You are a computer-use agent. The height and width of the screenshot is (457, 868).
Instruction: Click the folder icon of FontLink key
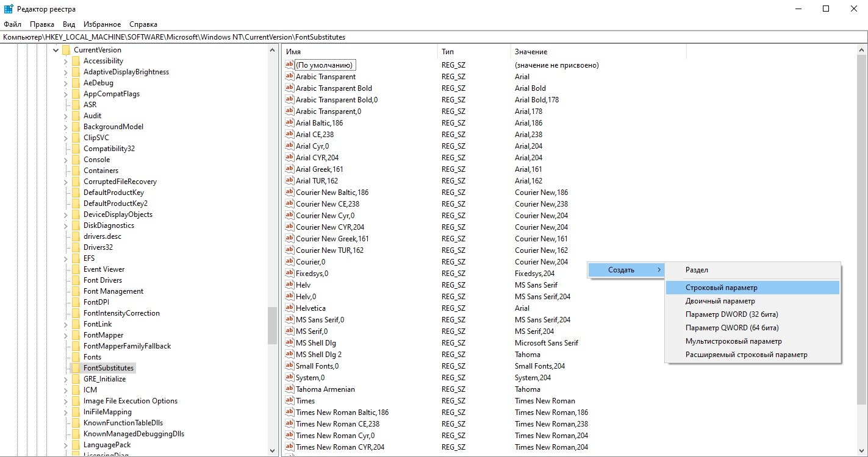click(76, 324)
